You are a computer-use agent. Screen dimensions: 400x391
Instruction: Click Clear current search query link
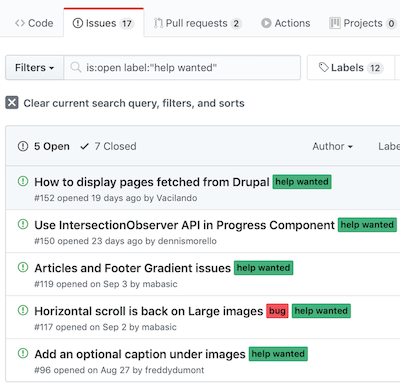(x=134, y=103)
